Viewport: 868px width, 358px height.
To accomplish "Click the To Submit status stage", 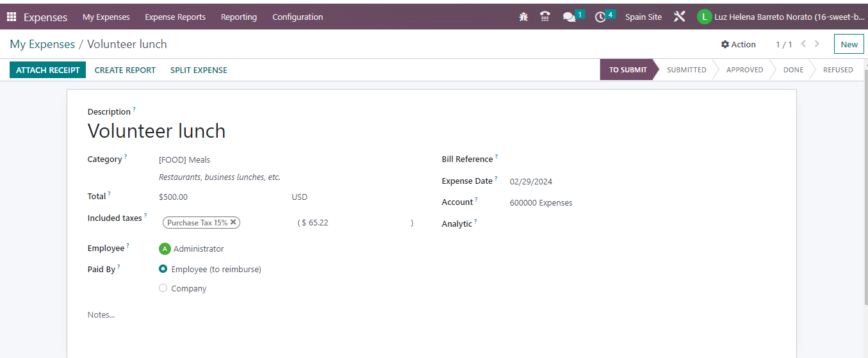I will tap(627, 70).
